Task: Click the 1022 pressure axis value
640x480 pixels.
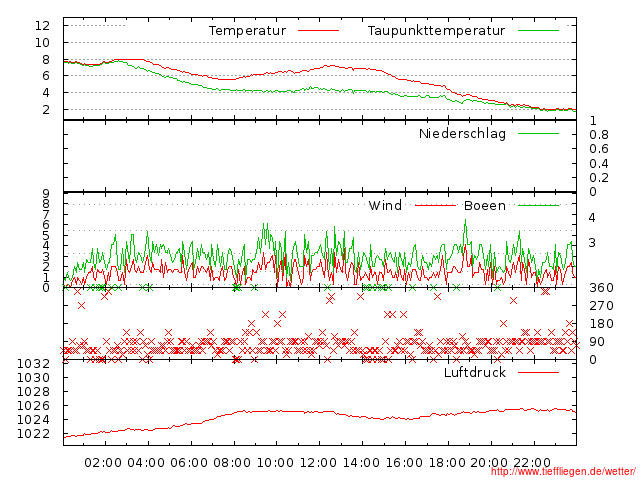Action: (x=33, y=433)
